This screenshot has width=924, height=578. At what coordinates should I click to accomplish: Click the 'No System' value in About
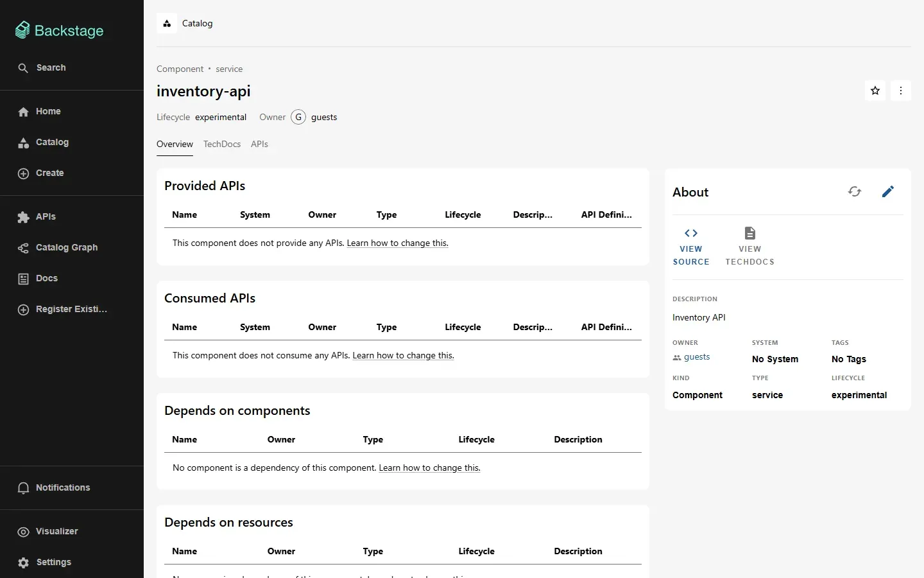tap(775, 359)
